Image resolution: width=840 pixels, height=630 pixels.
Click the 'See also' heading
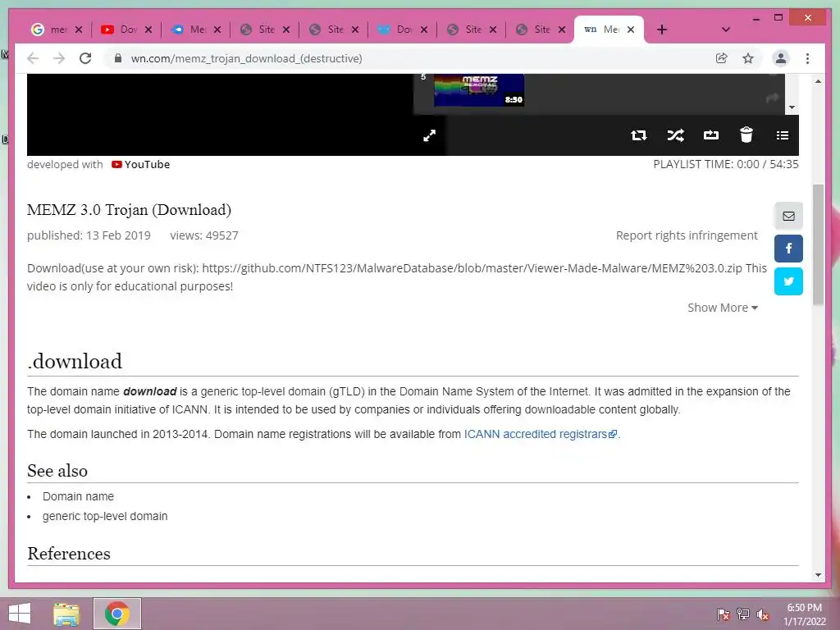[x=57, y=471]
